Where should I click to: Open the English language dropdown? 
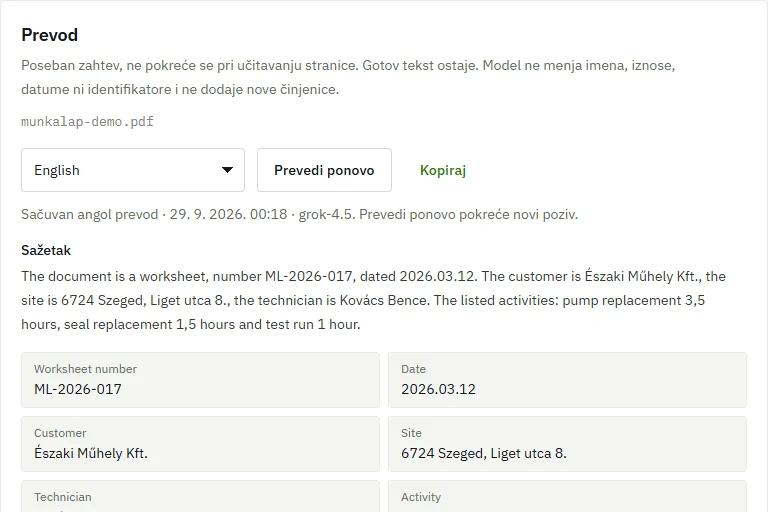pyautogui.click(x=133, y=170)
